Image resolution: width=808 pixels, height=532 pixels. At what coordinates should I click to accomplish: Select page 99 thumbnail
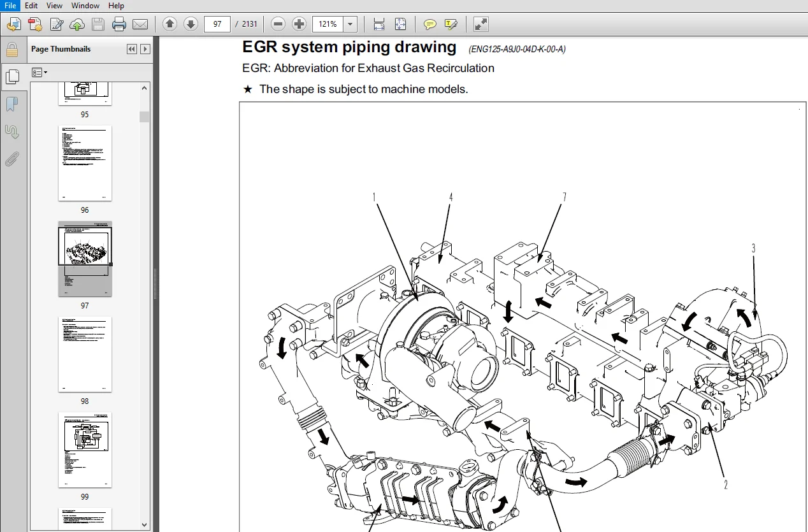coord(85,450)
